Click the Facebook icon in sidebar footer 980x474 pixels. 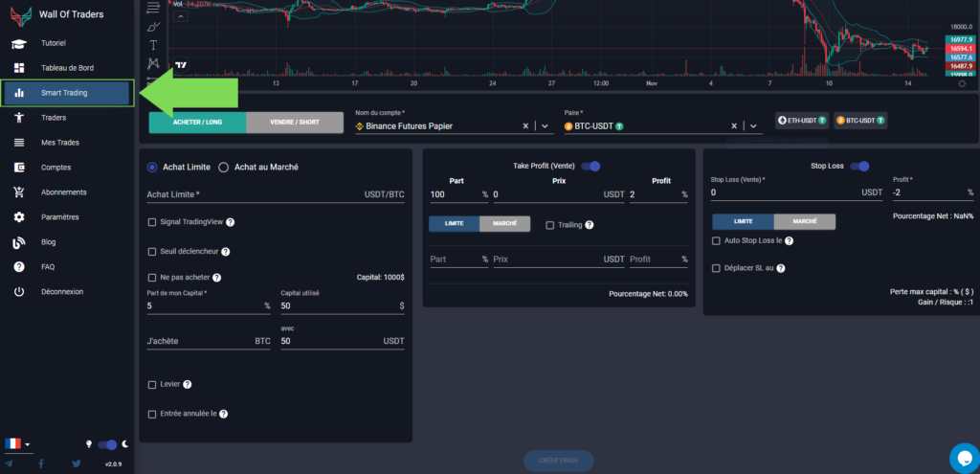(x=42, y=463)
